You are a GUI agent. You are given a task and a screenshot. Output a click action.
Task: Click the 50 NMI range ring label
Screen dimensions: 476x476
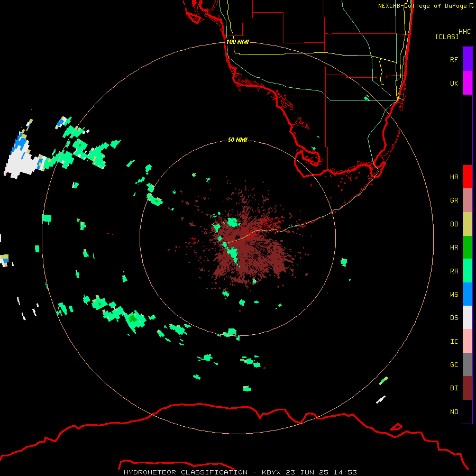coord(237,140)
